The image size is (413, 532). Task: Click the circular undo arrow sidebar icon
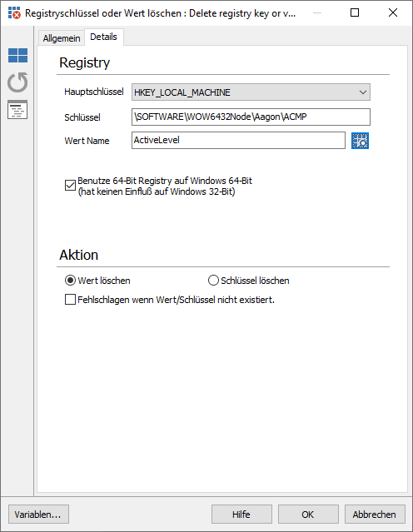[x=17, y=82]
